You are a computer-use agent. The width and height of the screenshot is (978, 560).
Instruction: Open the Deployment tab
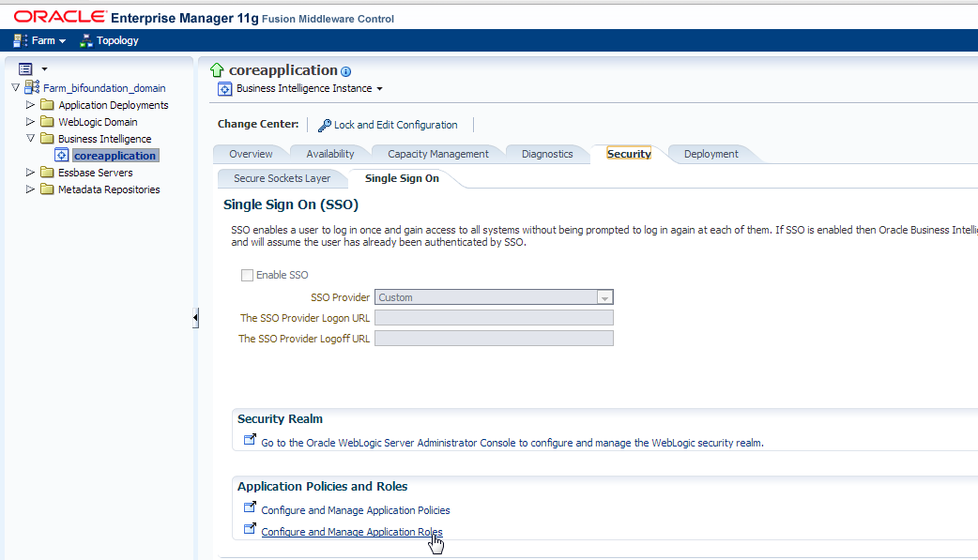click(x=711, y=154)
